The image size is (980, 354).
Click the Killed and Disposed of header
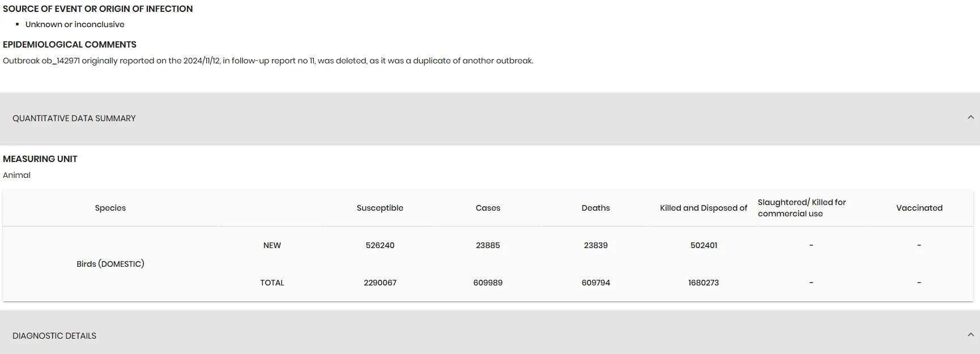point(704,208)
